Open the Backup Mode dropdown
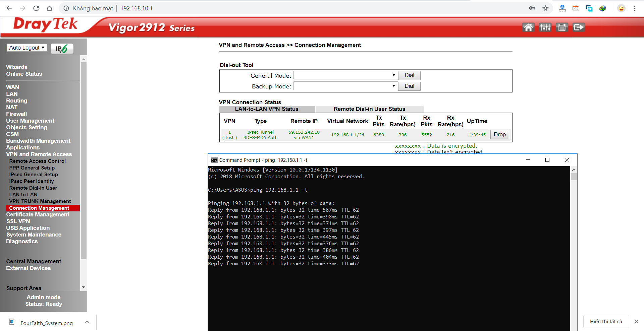The width and height of the screenshot is (644, 331). pyautogui.click(x=345, y=86)
